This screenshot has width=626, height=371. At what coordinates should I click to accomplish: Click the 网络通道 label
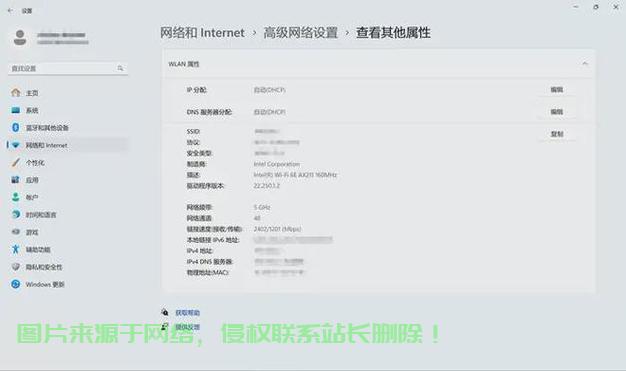pos(199,218)
